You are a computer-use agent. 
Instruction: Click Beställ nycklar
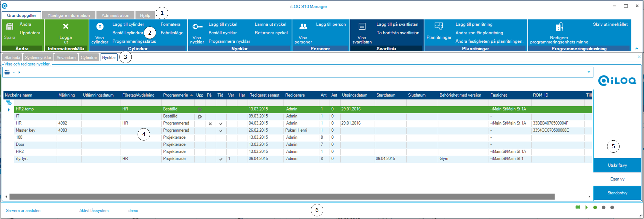click(223, 33)
